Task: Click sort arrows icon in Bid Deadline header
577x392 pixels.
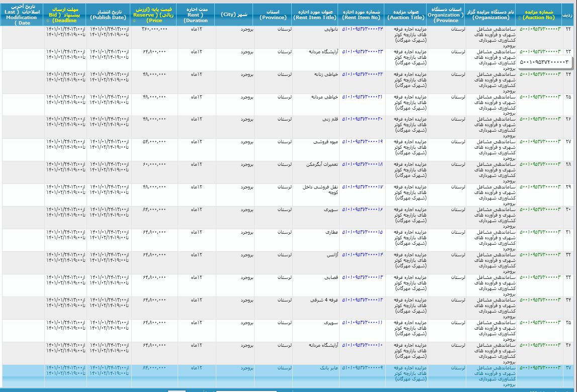Action: click(48, 21)
